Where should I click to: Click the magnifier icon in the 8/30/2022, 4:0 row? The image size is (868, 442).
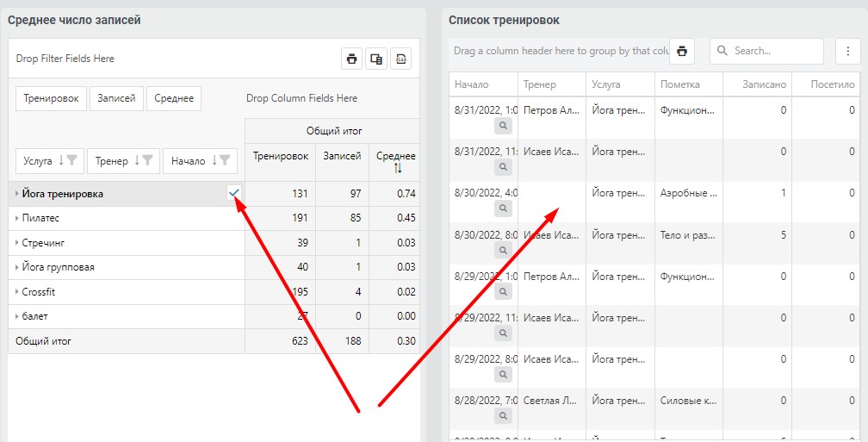tap(503, 209)
